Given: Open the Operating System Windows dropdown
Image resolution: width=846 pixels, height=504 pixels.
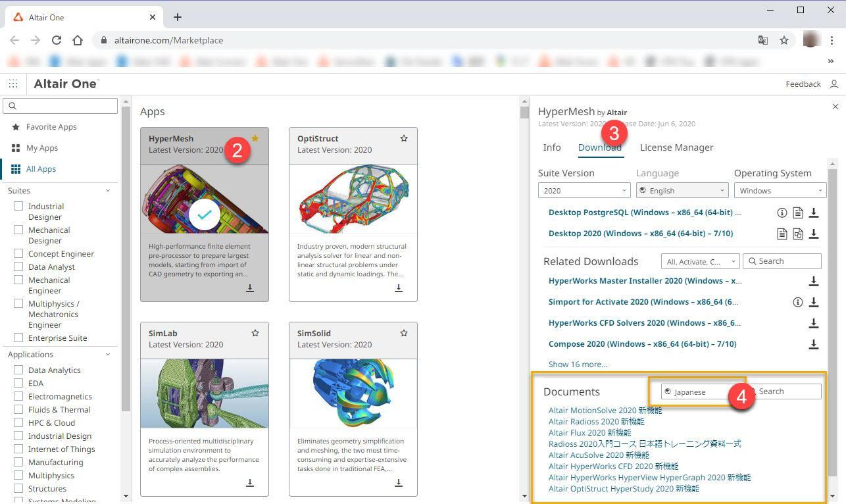Looking at the screenshot, I should click(780, 191).
